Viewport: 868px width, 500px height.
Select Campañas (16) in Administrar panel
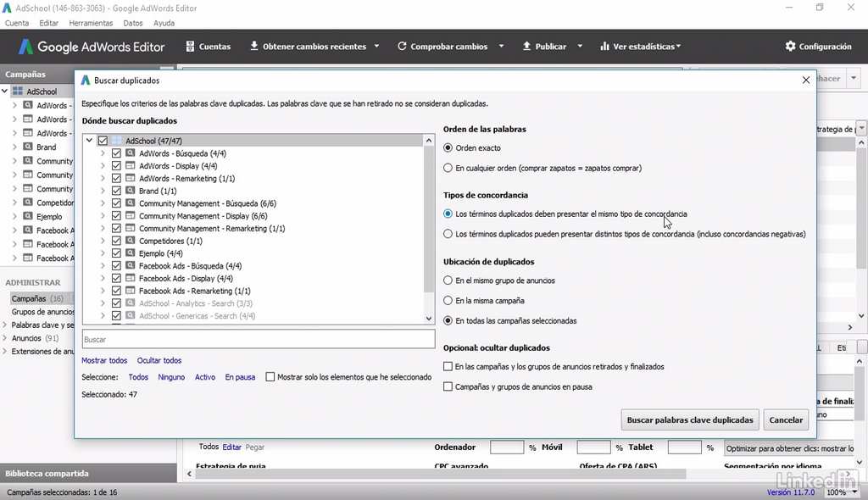point(37,298)
